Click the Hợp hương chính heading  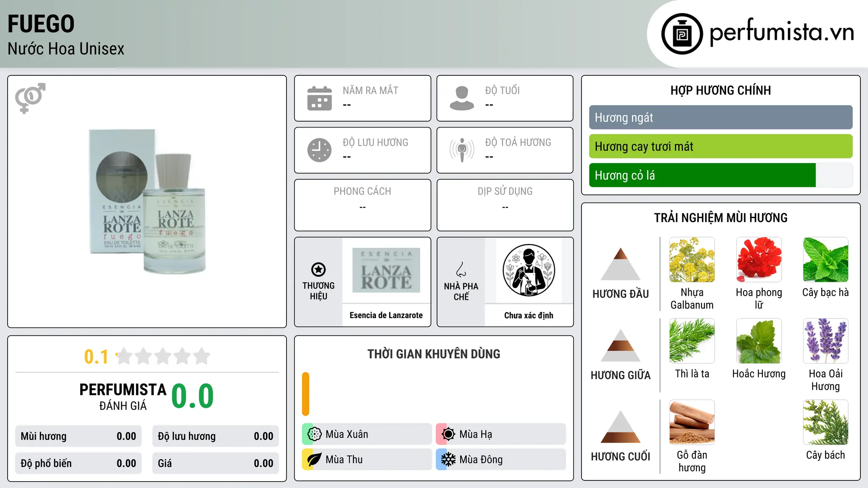[721, 90]
